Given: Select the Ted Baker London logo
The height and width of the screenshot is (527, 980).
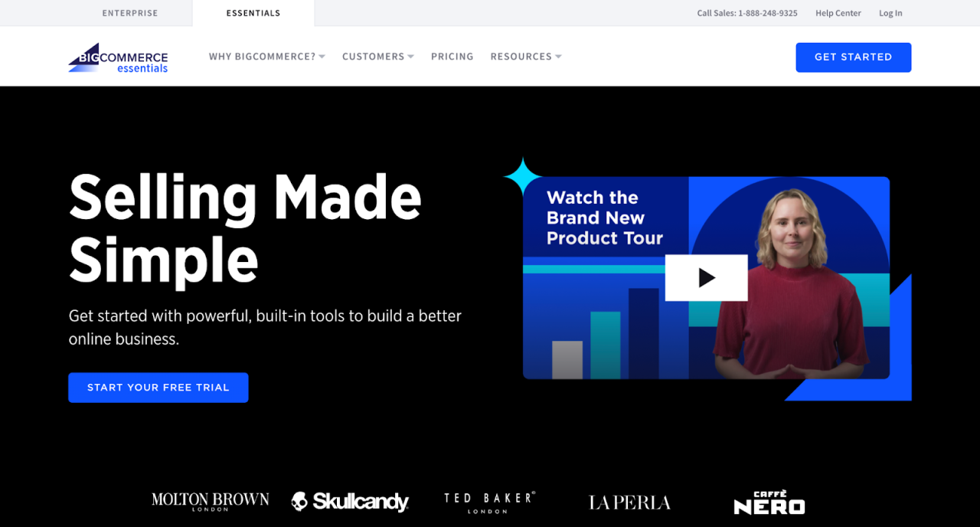Looking at the screenshot, I should tap(489, 501).
